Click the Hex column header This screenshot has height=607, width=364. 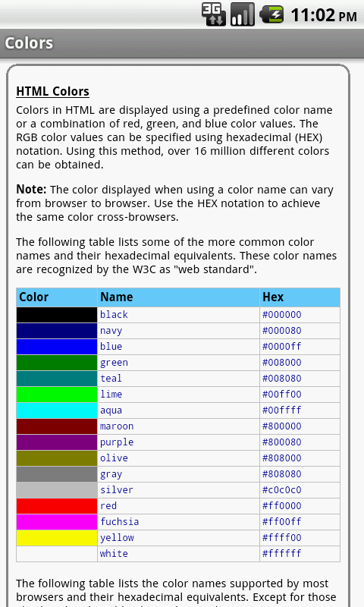[x=273, y=297]
